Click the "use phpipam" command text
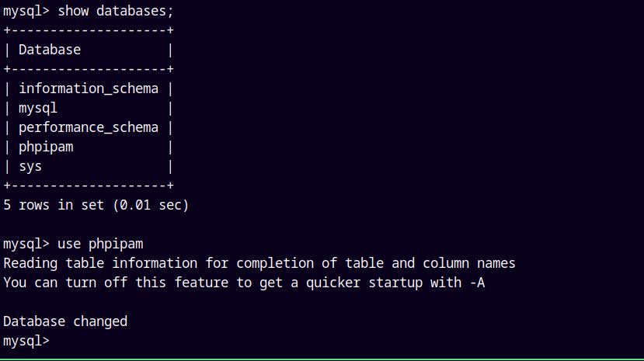The image size is (644, 361). tap(100, 244)
